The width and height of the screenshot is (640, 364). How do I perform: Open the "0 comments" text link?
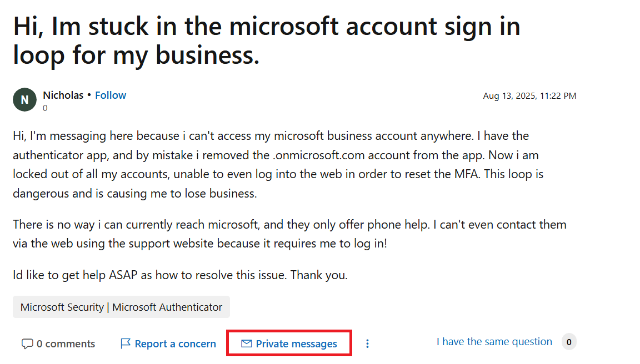pyautogui.click(x=66, y=344)
